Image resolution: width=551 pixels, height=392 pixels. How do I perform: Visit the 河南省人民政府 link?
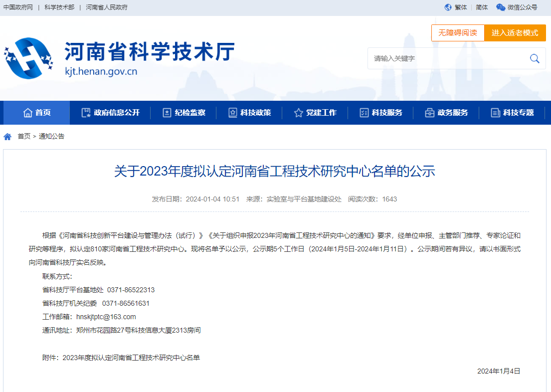tap(107, 7)
